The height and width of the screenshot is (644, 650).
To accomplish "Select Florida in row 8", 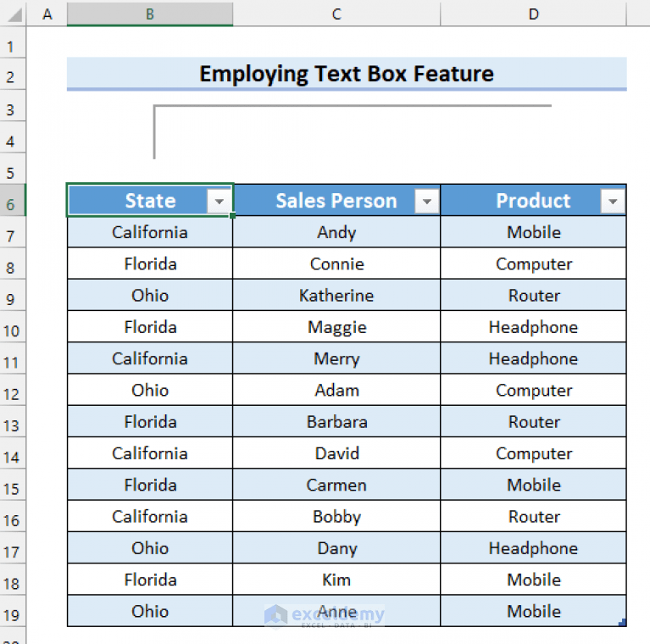I will click(x=150, y=264).
